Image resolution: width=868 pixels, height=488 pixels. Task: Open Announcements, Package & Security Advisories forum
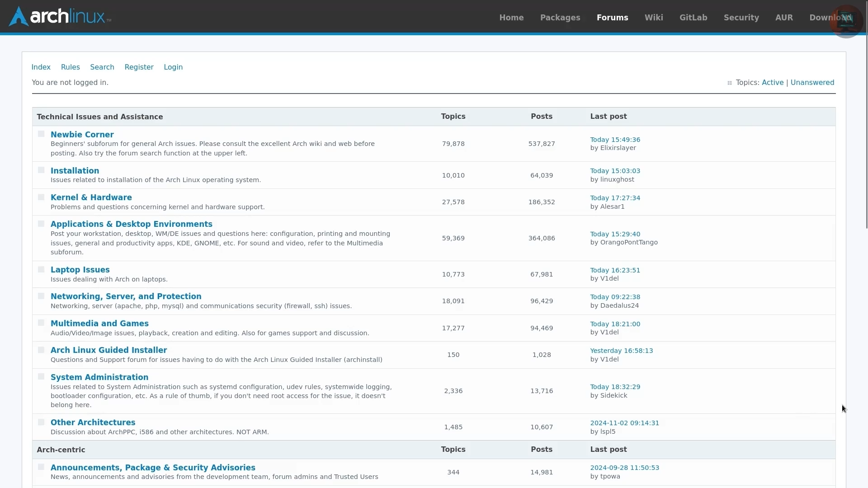pos(153,468)
